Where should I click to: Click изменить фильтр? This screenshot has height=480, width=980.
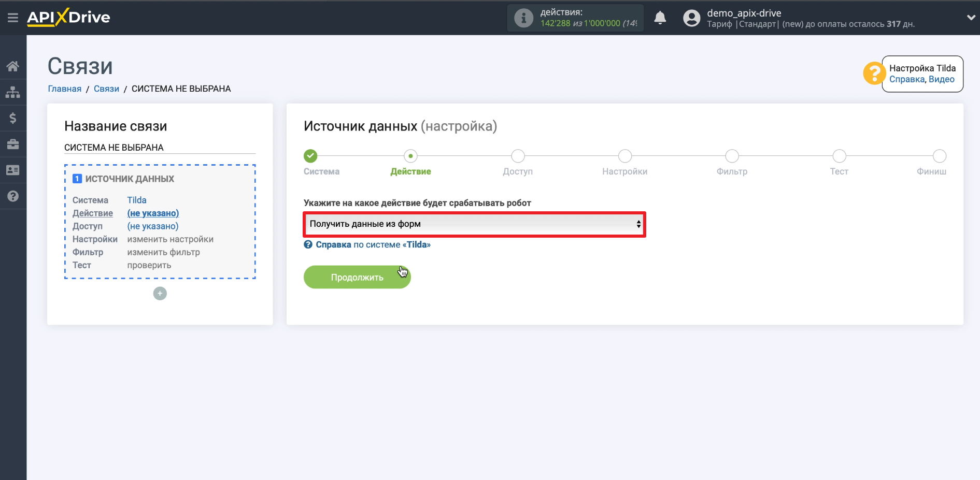(x=164, y=252)
